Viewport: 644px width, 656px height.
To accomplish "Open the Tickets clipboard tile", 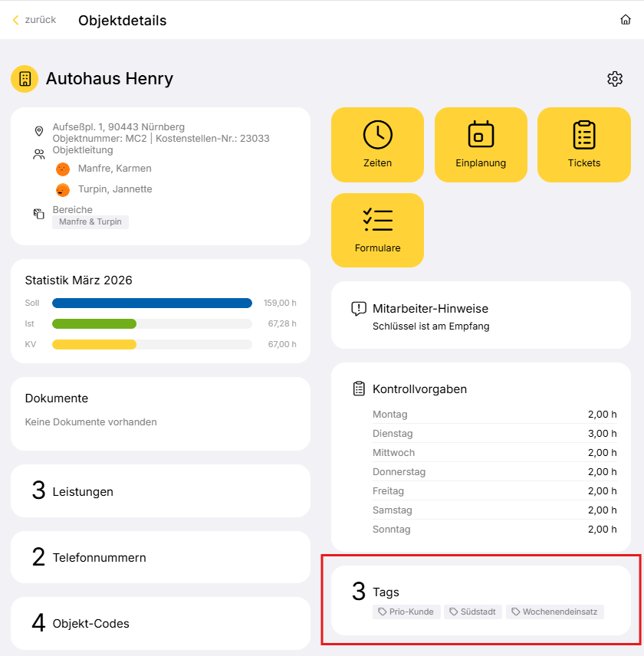I will click(583, 145).
